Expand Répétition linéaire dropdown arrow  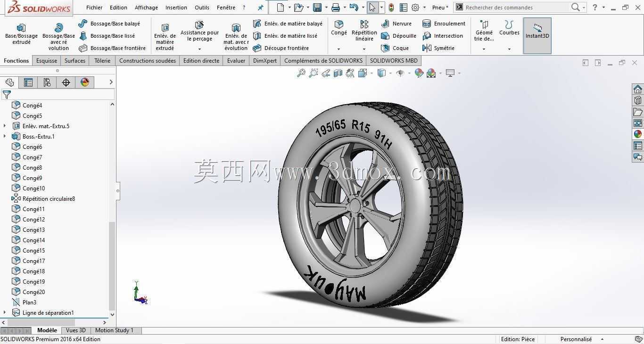[364, 49]
